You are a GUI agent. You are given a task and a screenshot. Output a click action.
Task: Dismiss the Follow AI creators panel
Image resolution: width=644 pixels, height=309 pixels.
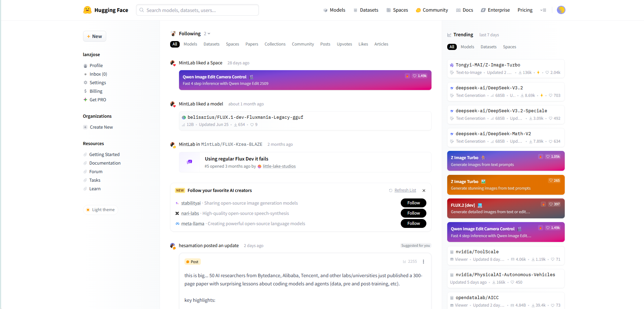(424, 191)
